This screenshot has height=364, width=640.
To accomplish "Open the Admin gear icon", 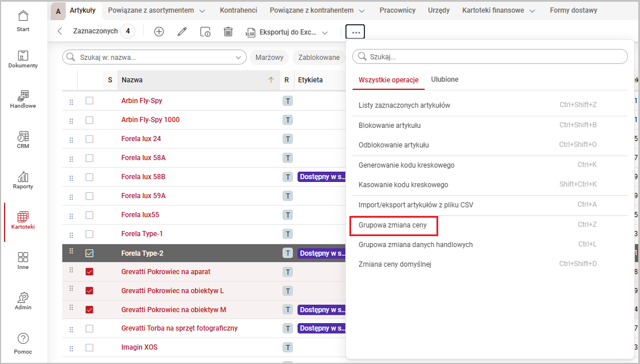I will coord(23,301).
